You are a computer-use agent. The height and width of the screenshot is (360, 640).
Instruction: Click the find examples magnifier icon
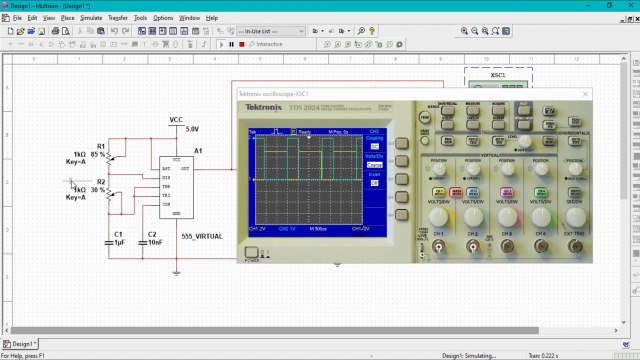click(361, 31)
